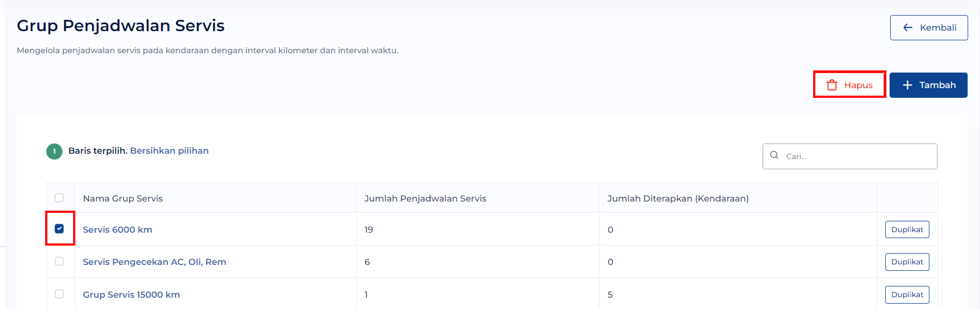The image size is (980, 309).
Task: Uncheck the Servis 6000 km row checkbox
Action: point(59,228)
